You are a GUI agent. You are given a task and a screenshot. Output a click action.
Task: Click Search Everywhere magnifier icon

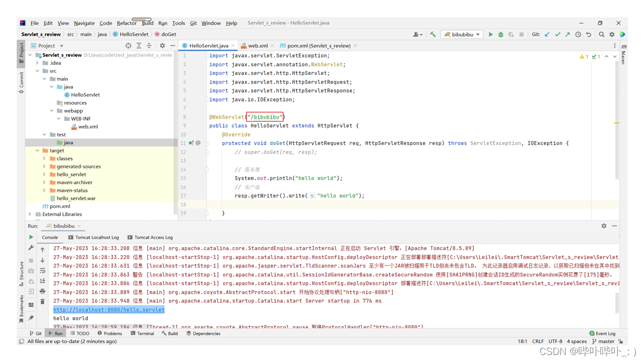point(601,34)
